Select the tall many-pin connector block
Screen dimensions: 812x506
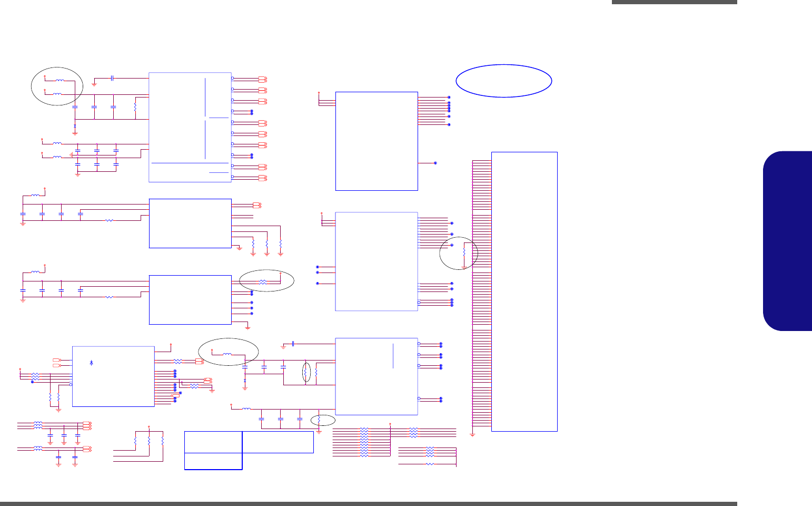tap(524, 291)
